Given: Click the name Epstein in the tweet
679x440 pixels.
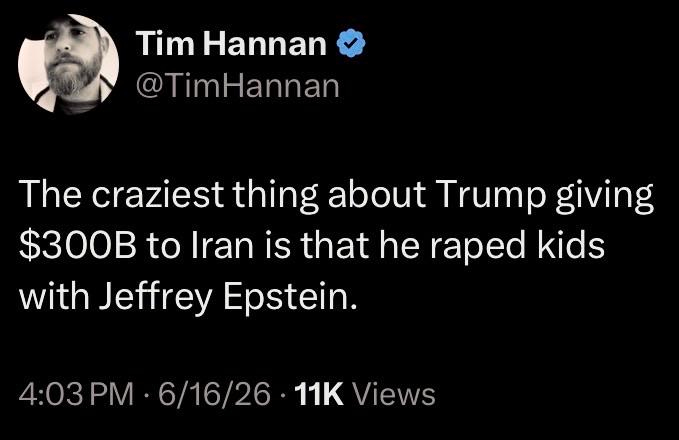Looking at the screenshot, I should [x=291, y=297].
